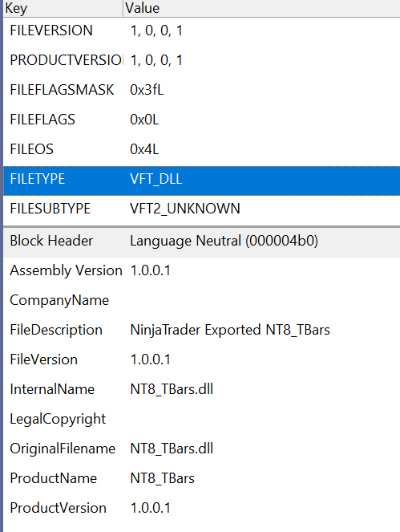Click the Block Header Language Neutral row

pos(202,242)
